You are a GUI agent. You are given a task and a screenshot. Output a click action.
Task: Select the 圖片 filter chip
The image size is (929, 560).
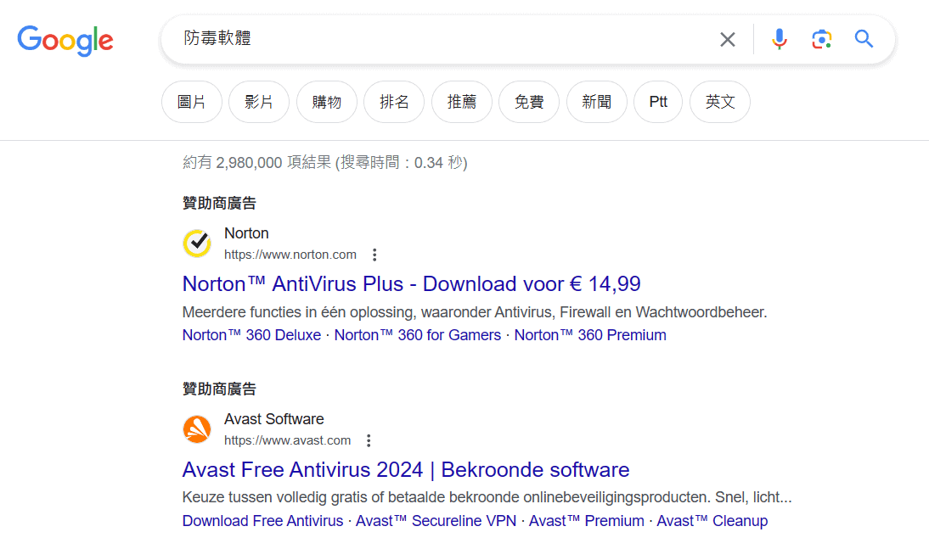click(192, 102)
